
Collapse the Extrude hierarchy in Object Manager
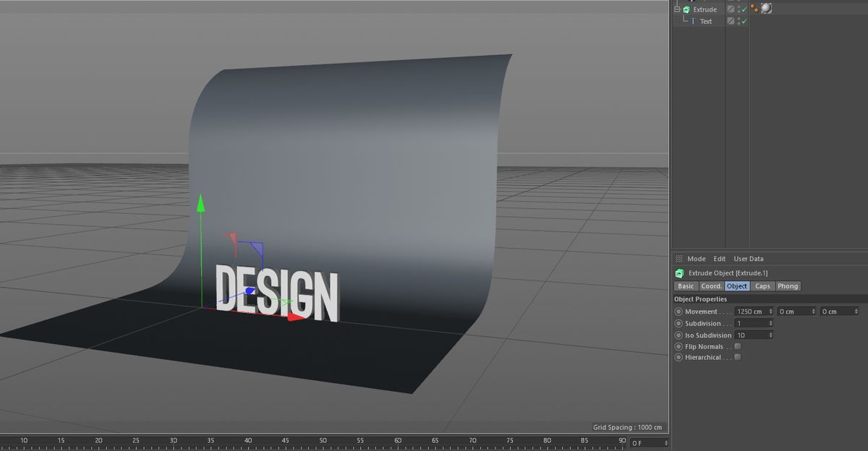676,9
